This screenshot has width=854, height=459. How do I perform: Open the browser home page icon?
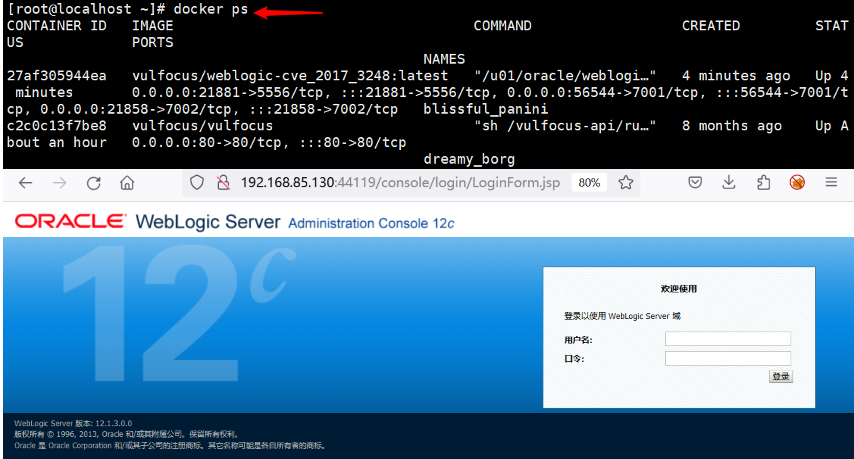point(127,183)
